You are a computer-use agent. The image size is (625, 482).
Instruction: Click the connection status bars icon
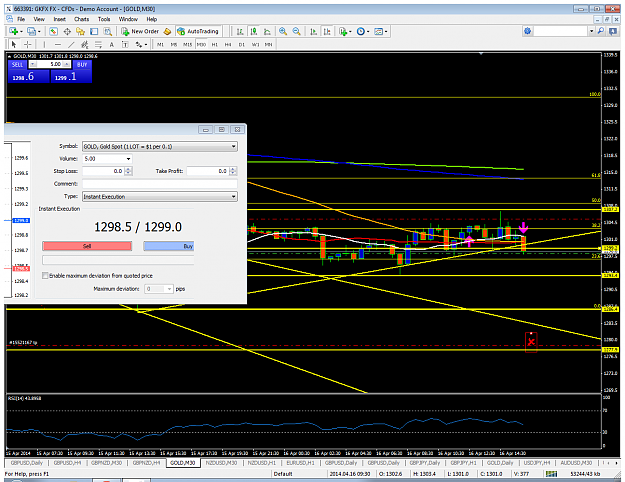551,474
